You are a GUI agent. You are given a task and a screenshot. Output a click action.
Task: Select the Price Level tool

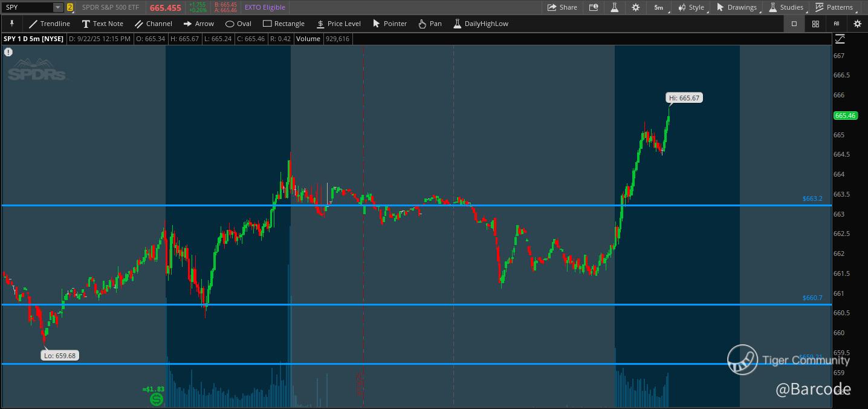tap(338, 24)
